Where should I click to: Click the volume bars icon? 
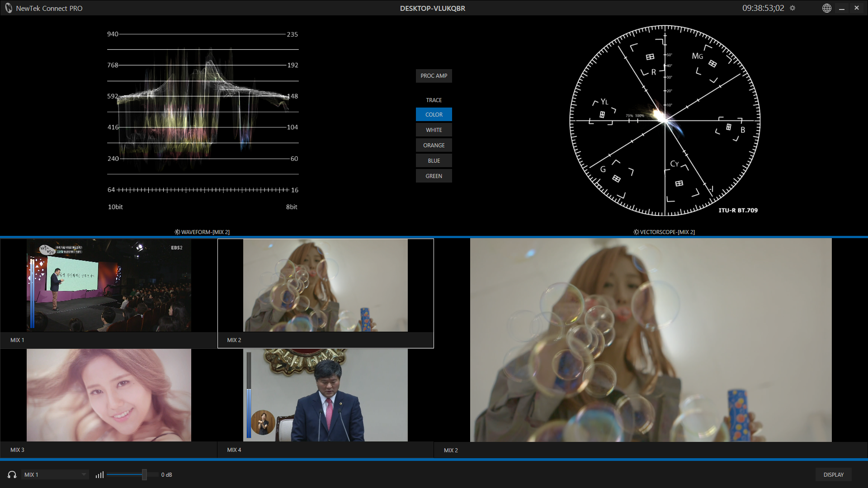tap(99, 474)
